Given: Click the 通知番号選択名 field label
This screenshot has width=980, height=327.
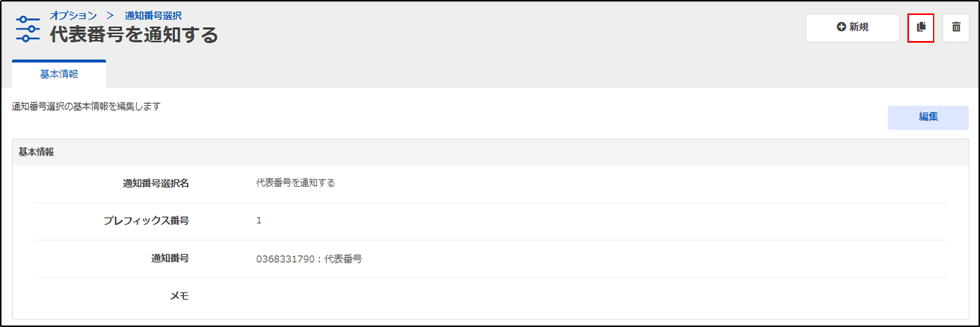Looking at the screenshot, I should [156, 183].
